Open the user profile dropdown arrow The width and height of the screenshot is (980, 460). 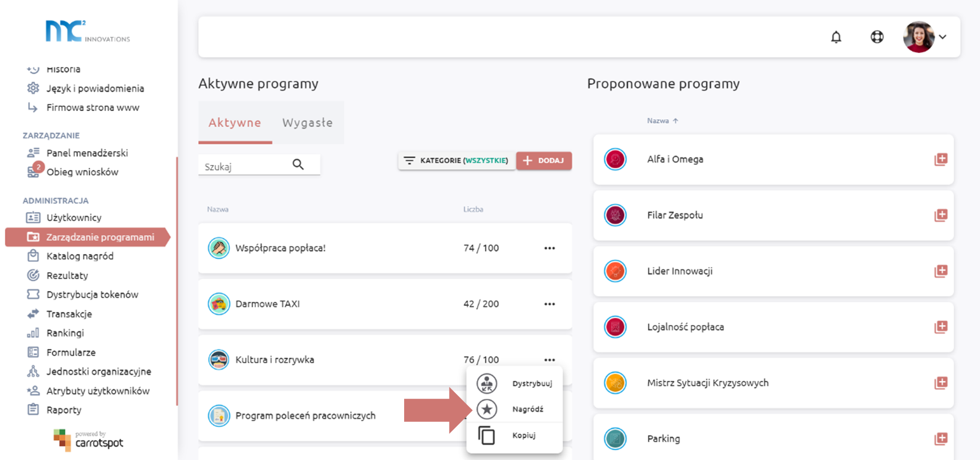pos(943,37)
